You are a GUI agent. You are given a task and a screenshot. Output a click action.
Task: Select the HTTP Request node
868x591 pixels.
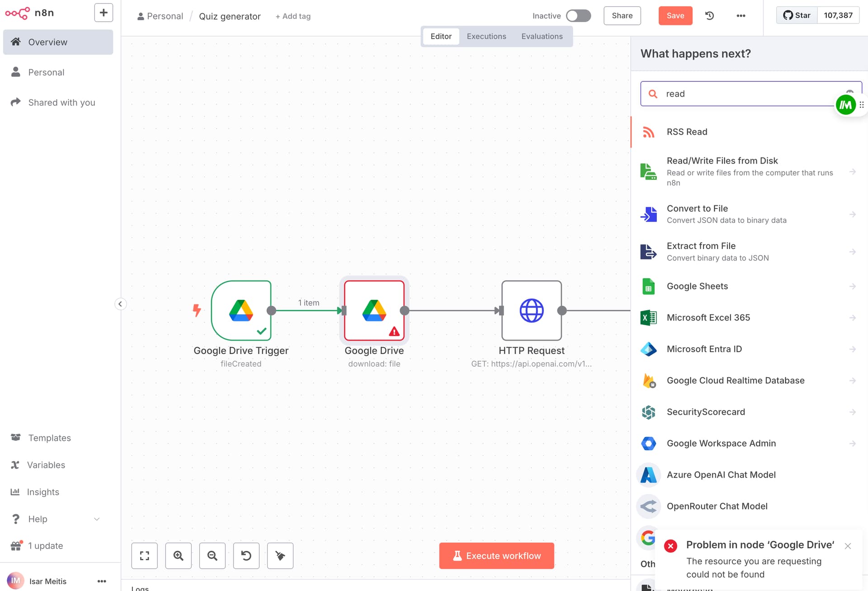(x=532, y=311)
